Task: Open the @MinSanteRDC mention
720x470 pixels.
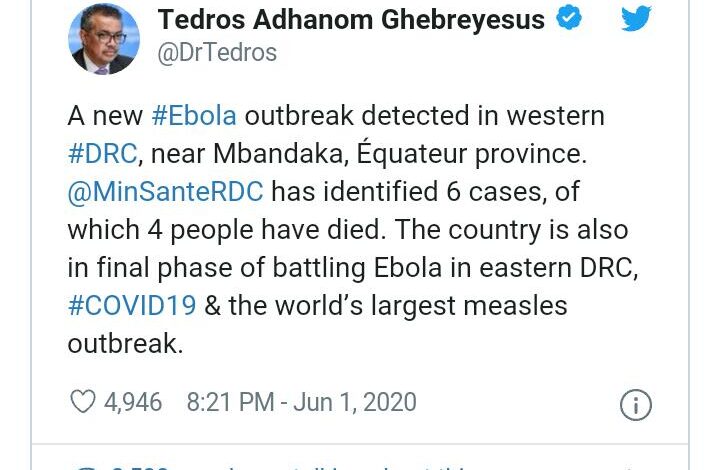Action: [166, 192]
